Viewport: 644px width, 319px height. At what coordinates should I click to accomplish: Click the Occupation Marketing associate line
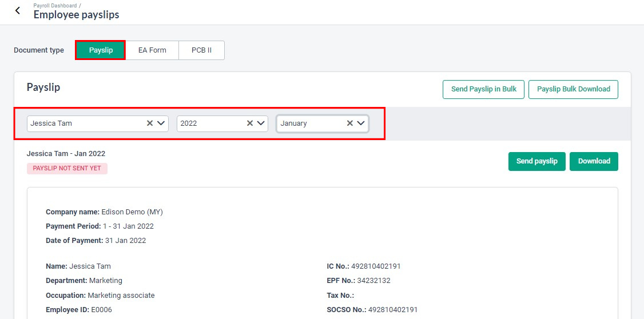point(100,295)
